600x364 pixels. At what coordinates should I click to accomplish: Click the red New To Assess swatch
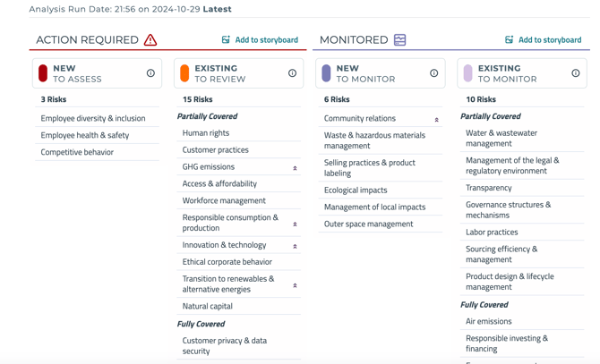[x=43, y=73]
